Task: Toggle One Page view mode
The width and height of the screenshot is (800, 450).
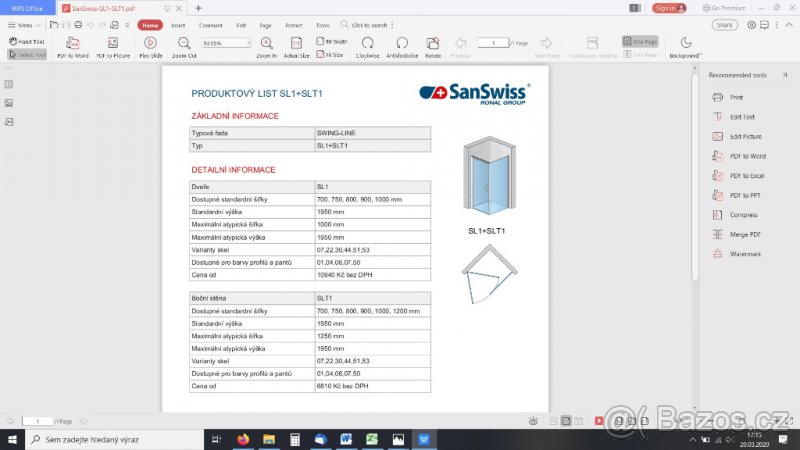Action: click(638, 42)
